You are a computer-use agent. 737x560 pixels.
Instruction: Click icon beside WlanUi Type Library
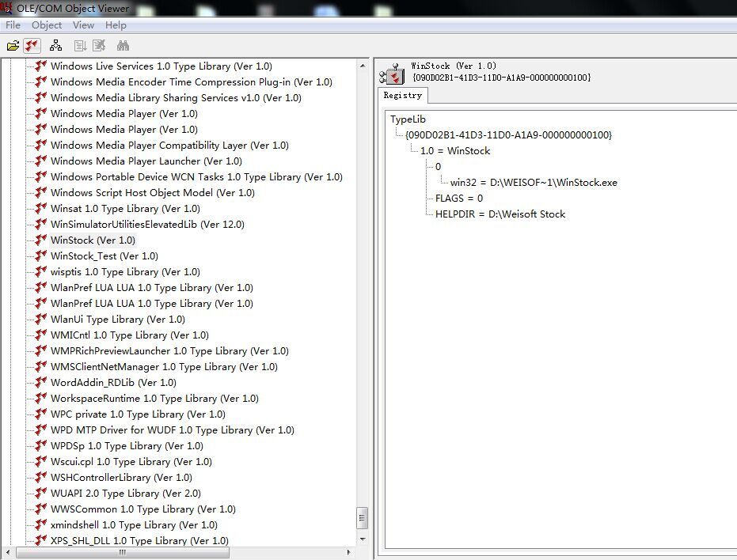[x=41, y=319]
